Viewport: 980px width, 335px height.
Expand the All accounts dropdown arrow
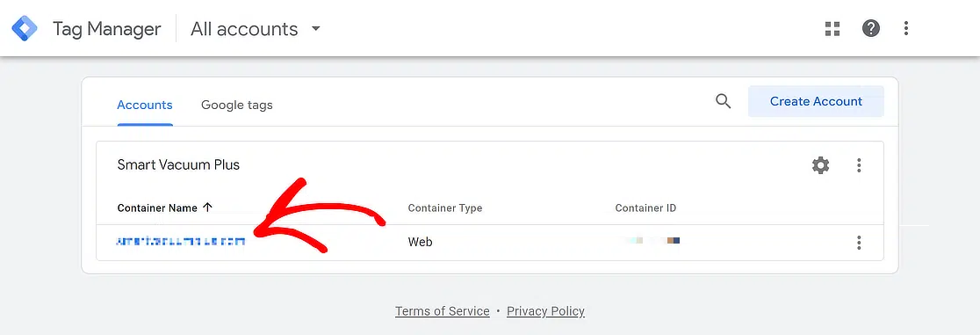coord(315,29)
